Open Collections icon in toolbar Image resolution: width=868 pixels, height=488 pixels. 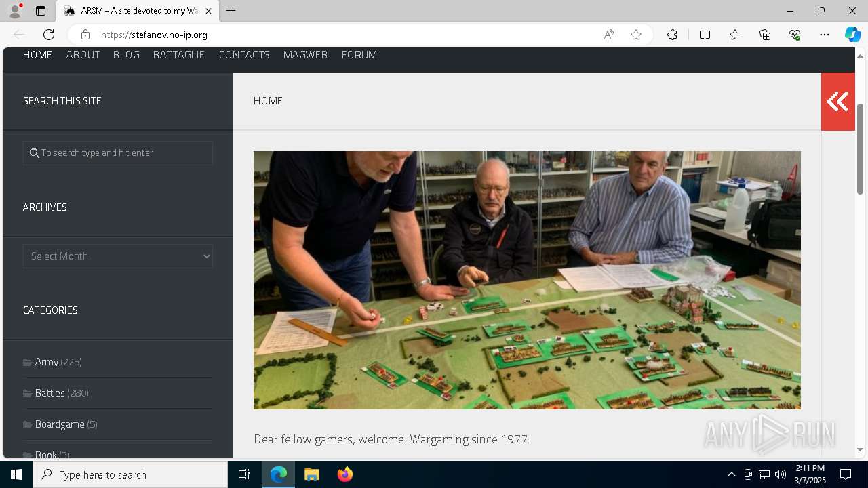tap(765, 35)
